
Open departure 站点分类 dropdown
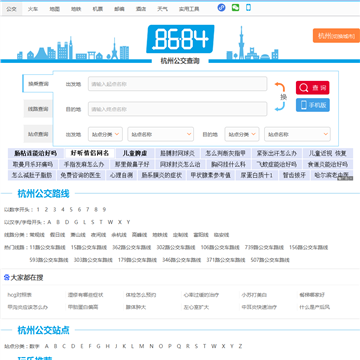click(105, 134)
